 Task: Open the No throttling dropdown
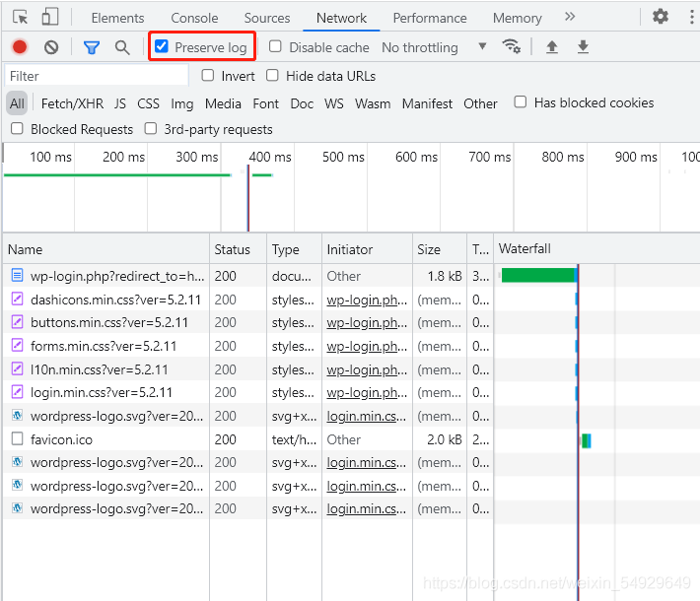point(434,47)
